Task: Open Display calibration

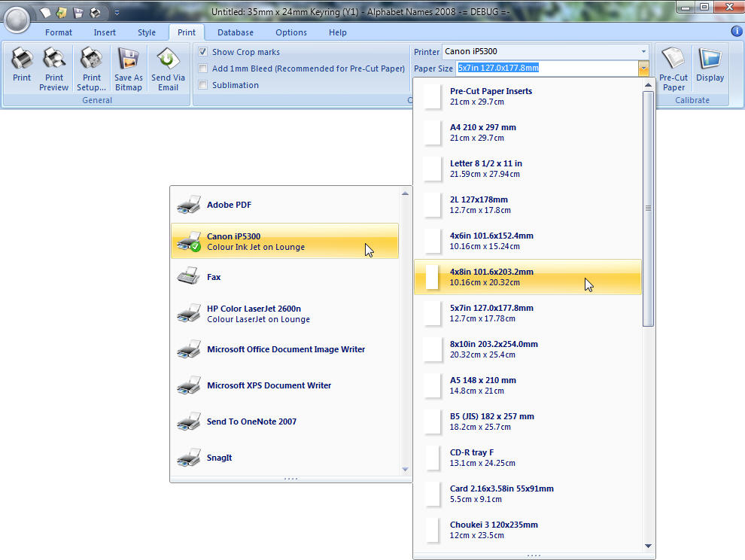Action: 710,67
